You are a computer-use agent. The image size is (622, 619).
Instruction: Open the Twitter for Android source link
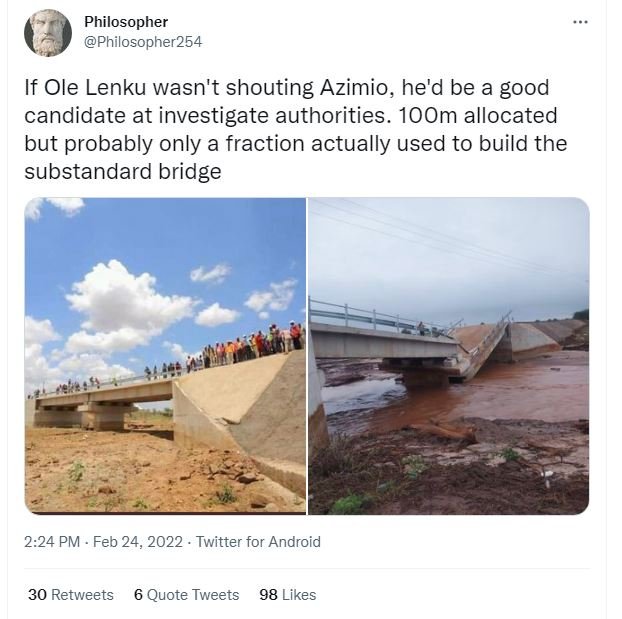[x=258, y=542]
